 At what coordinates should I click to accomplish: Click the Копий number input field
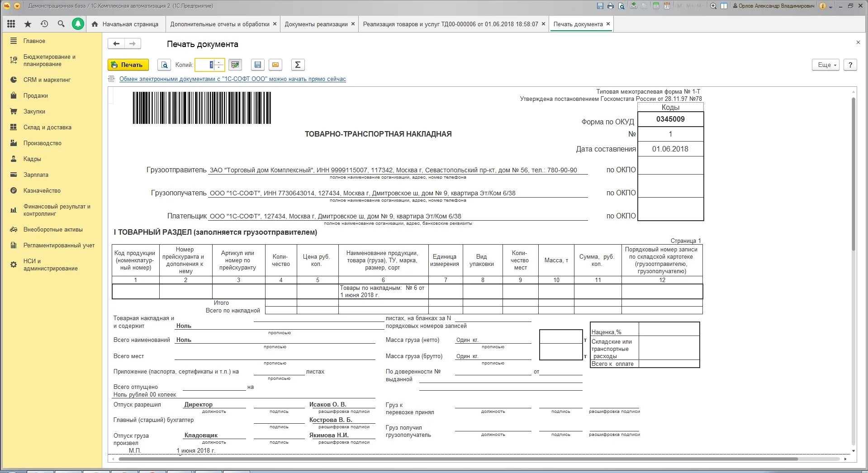[204, 65]
